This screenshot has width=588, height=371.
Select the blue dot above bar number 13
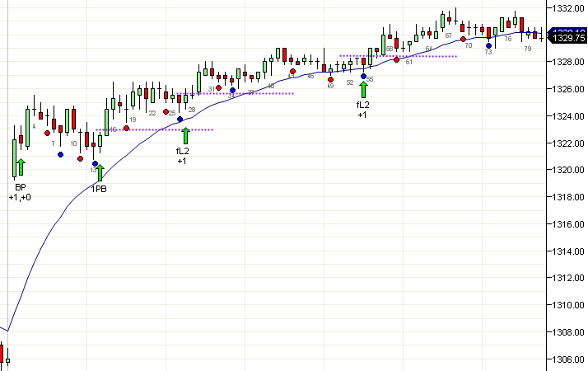point(96,164)
